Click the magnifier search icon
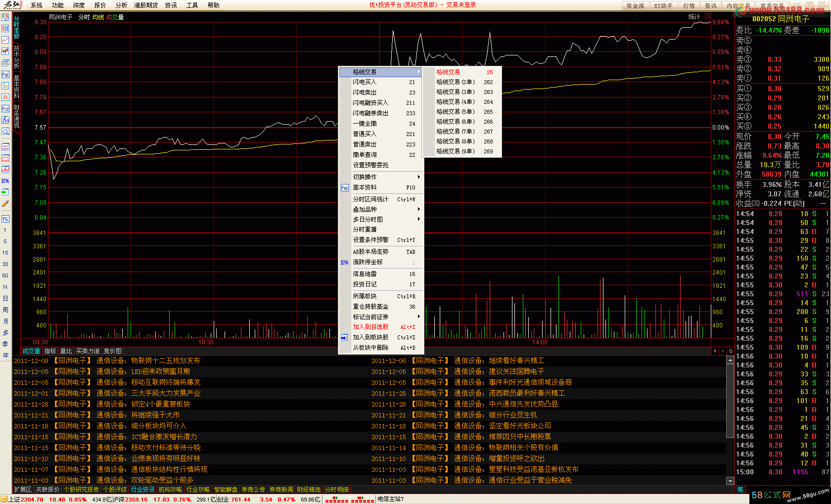The width and height of the screenshot is (831, 504). tap(5, 131)
